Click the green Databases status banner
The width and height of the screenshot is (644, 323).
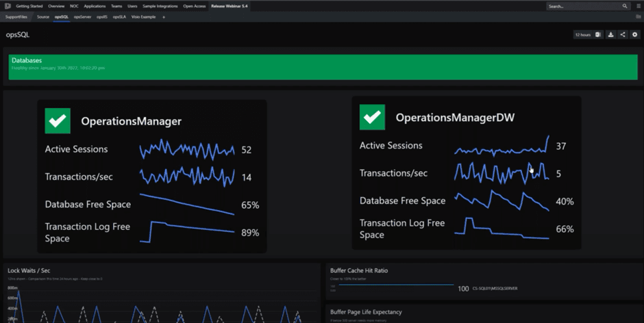(x=323, y=67)
